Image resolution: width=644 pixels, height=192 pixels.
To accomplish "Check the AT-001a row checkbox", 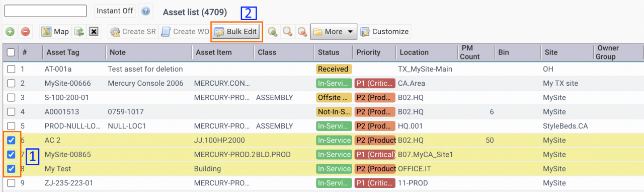I will (x=11, y=69).
